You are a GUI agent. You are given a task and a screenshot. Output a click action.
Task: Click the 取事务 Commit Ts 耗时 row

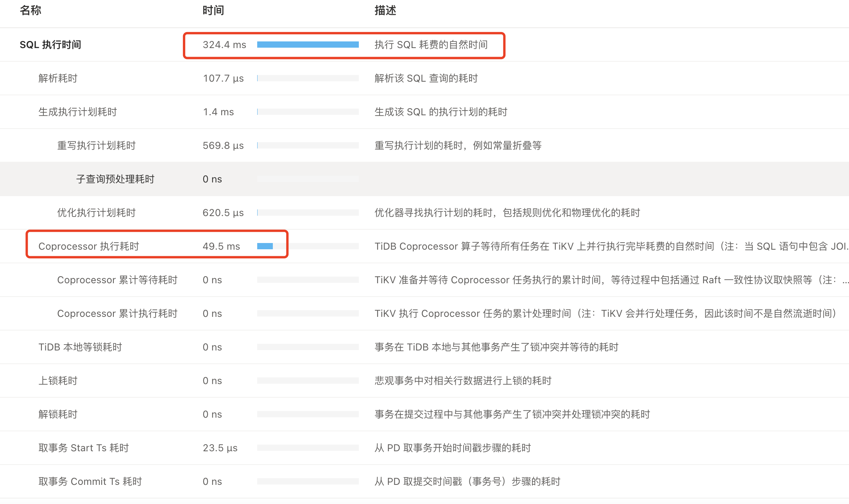tap(90, 482)
